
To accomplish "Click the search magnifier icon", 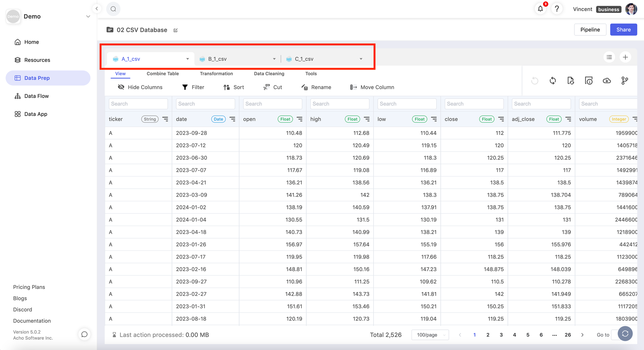I will click(113, 9).
